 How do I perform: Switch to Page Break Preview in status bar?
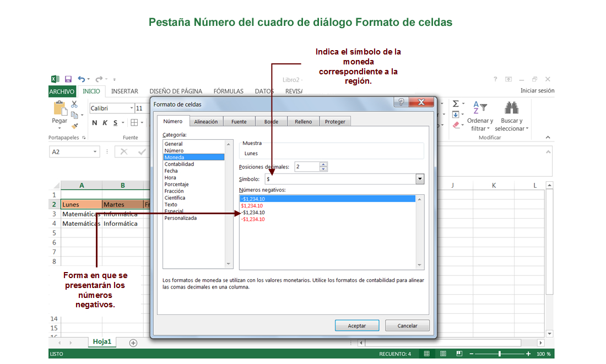(x=459, y=354)
